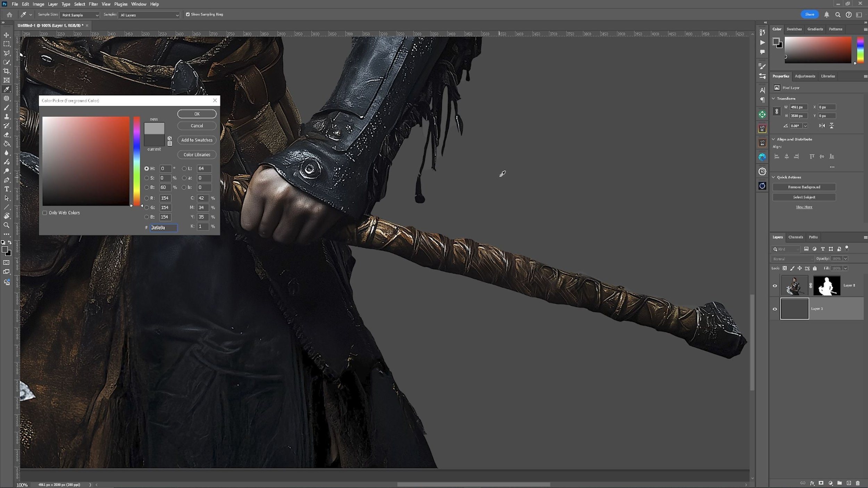Open Color Libraries button
The image size is (868, 488).
(197, 154)
